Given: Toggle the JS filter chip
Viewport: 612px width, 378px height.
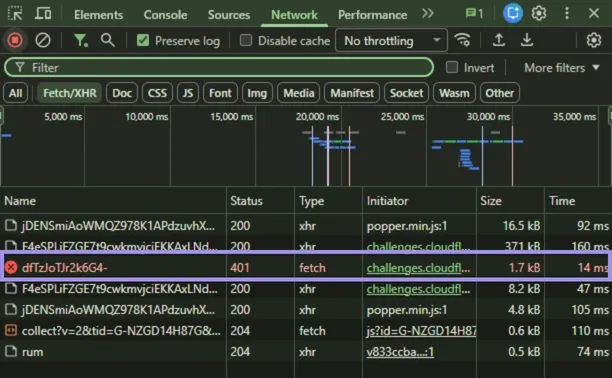Looking at the screenshot, I should click(188, 93).
